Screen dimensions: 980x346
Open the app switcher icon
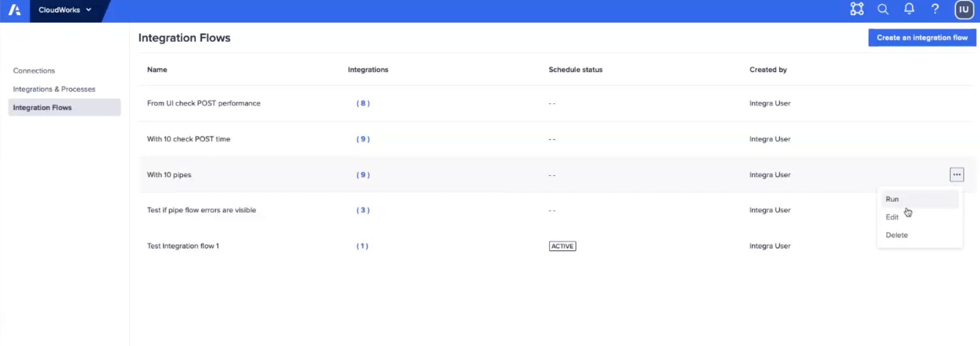pyautogui.click(x=856, y=9)
